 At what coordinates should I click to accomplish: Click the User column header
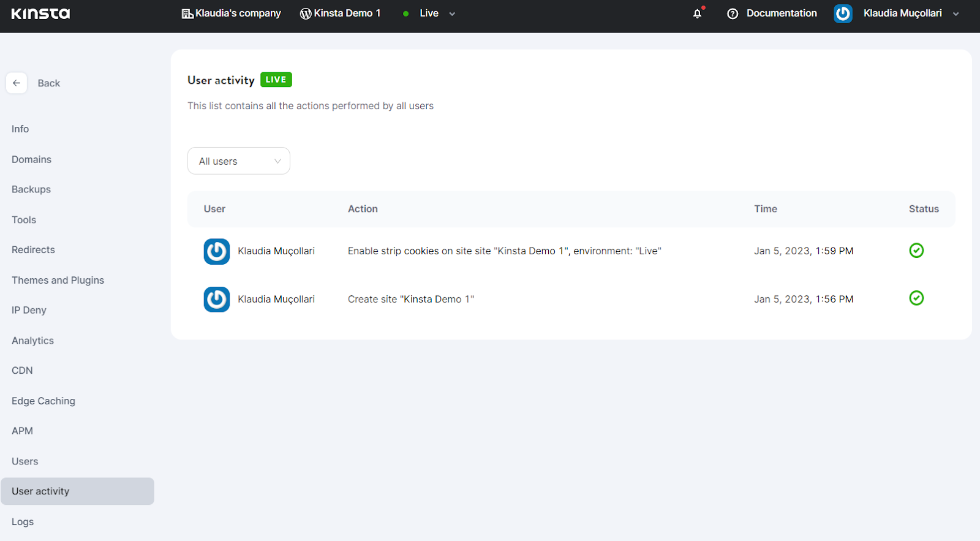pos(214,209)
